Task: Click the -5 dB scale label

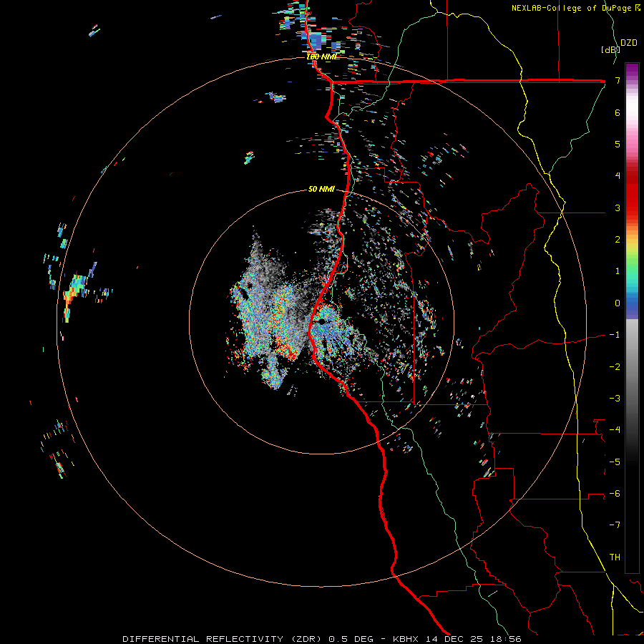Action: (x=615, y=462)
